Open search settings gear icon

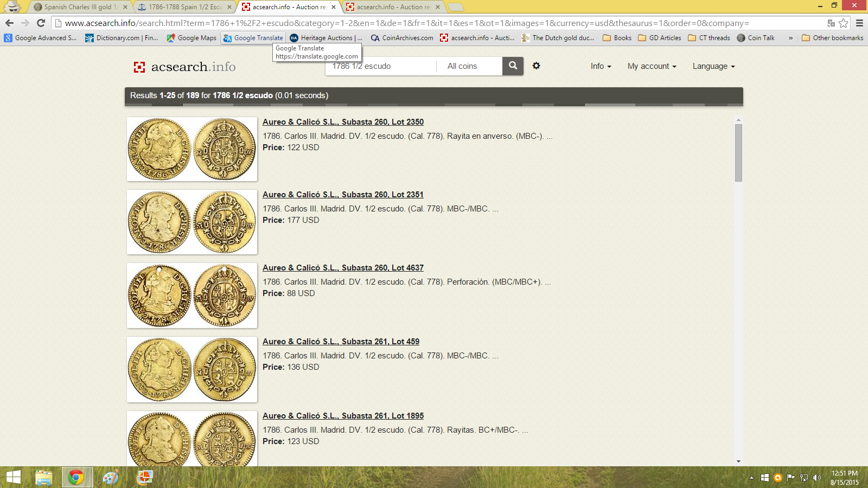point(536,66)
